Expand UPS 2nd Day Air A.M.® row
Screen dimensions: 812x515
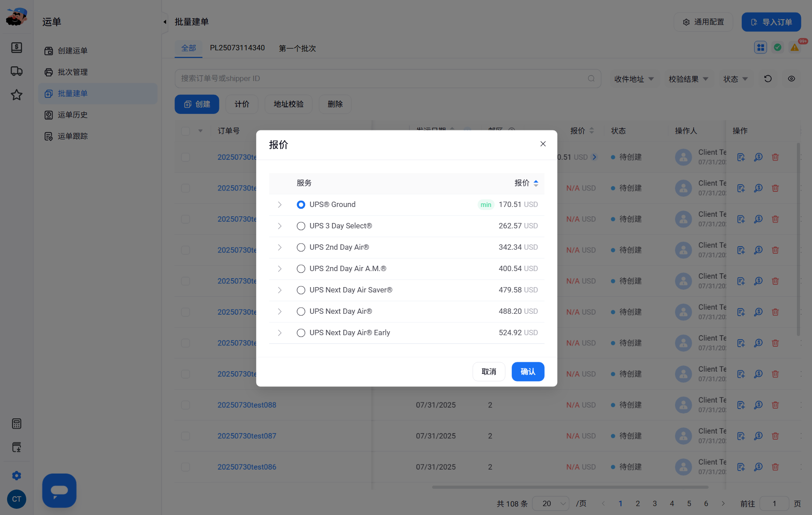tap(279, 269)
